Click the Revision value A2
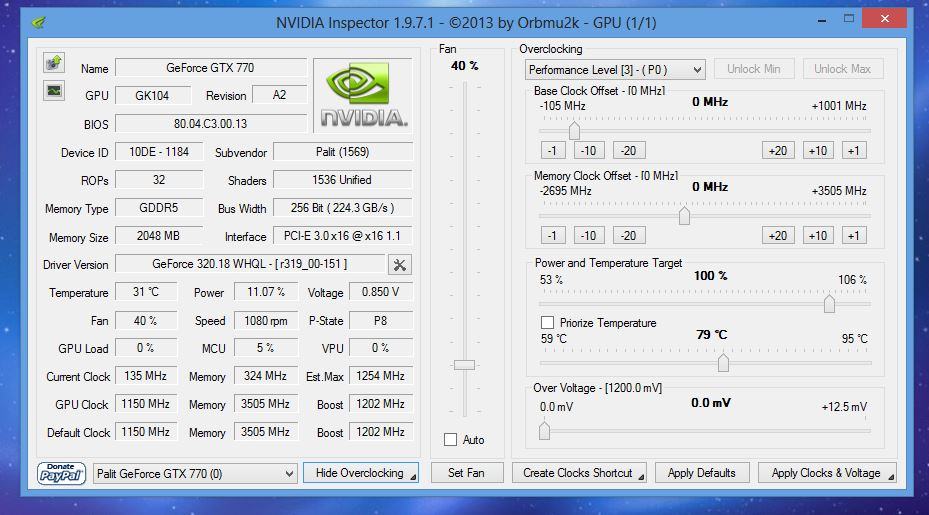Screen dimensions: 929x515 click(x=280, y=95)
